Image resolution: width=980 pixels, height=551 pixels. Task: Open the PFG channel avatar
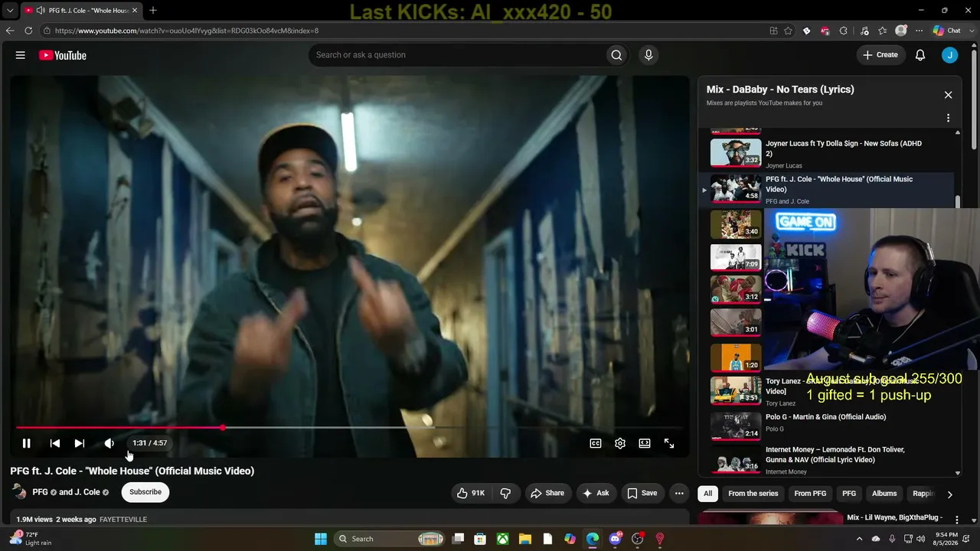pyautogui.click(x=20, y=492)
